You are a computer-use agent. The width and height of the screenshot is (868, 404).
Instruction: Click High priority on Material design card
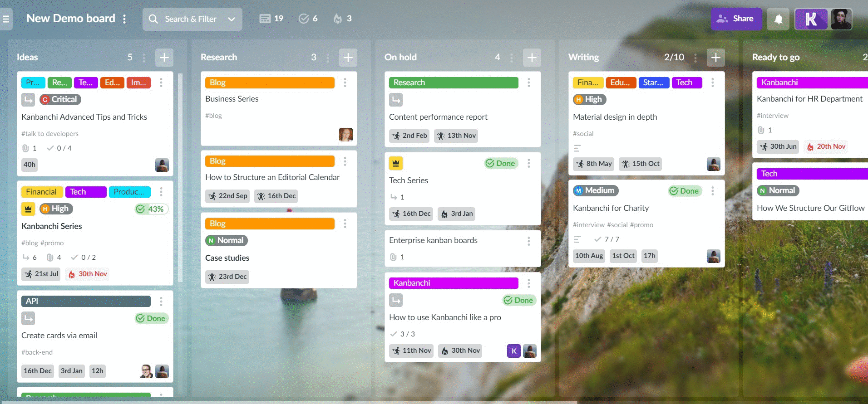pyautogui.click(x=589, y=99)
